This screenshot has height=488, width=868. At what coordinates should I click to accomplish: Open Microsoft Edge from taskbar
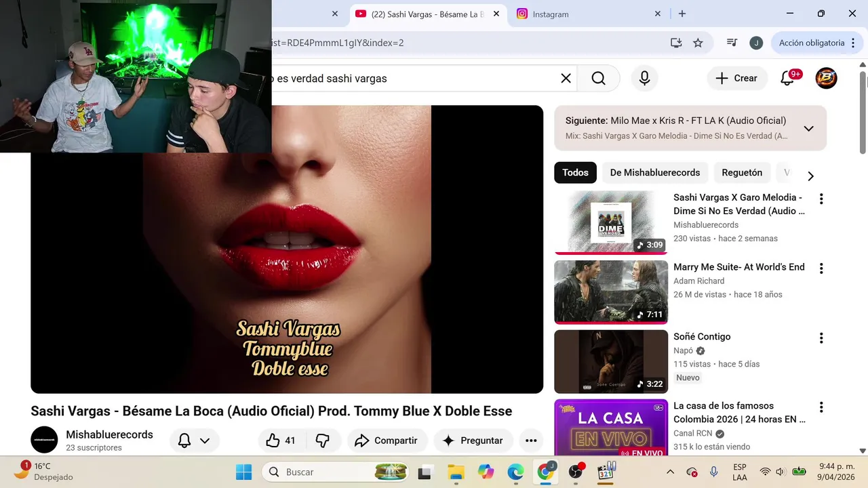(515, 472)
